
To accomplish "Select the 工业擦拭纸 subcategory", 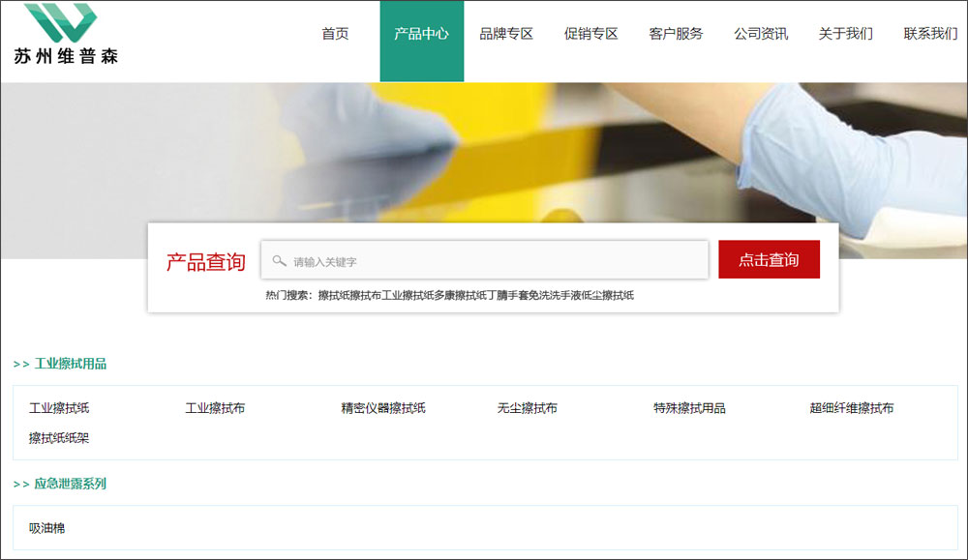I will point(59,408).
